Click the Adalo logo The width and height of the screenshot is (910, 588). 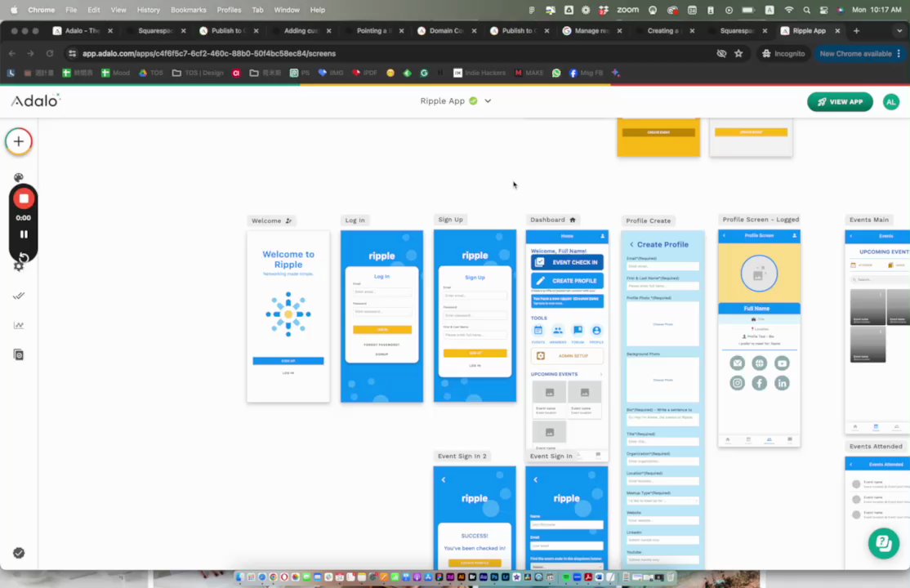pyautogui.click(x=35, y=100)
